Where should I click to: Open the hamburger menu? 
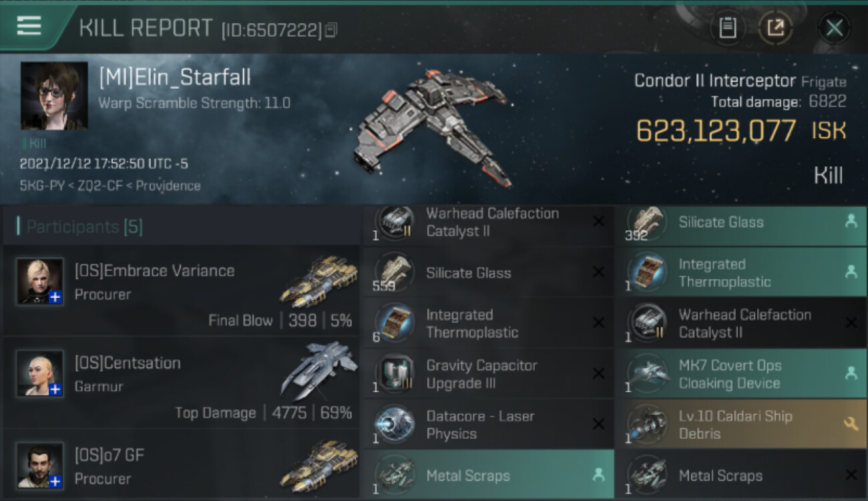pos(29,26)
